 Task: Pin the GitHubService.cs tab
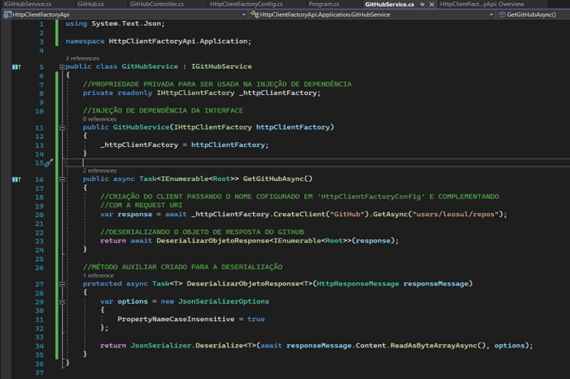point(422,4)
